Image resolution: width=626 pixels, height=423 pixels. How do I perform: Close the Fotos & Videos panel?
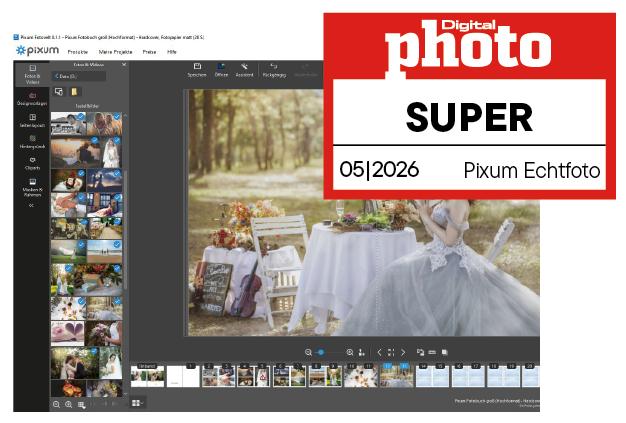coord(124,64)
